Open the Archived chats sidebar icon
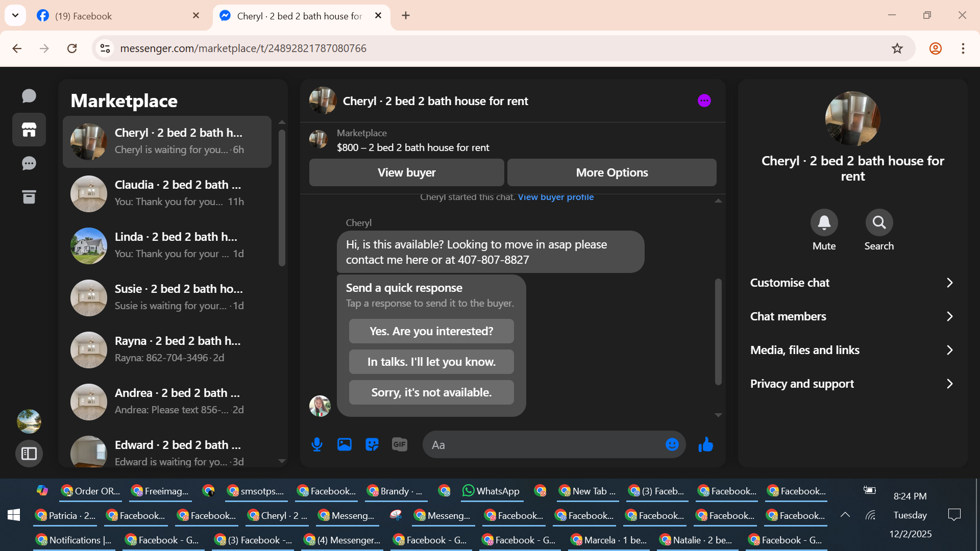 point(29,197)
